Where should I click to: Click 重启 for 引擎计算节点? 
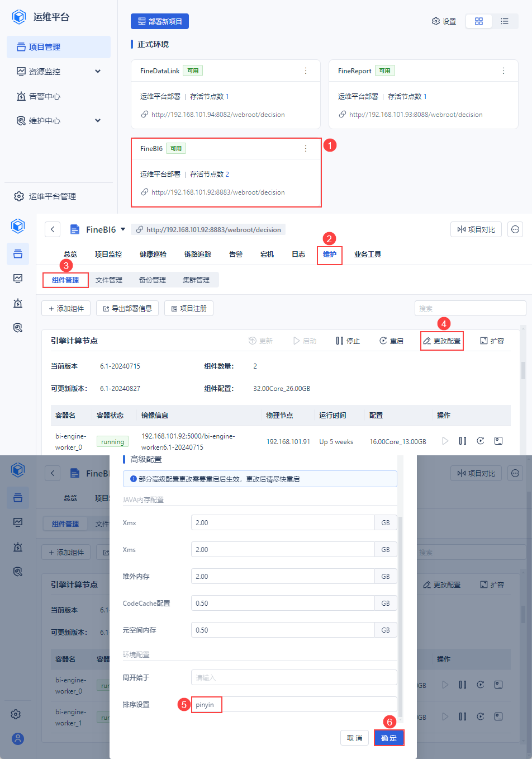coord(391,341)
